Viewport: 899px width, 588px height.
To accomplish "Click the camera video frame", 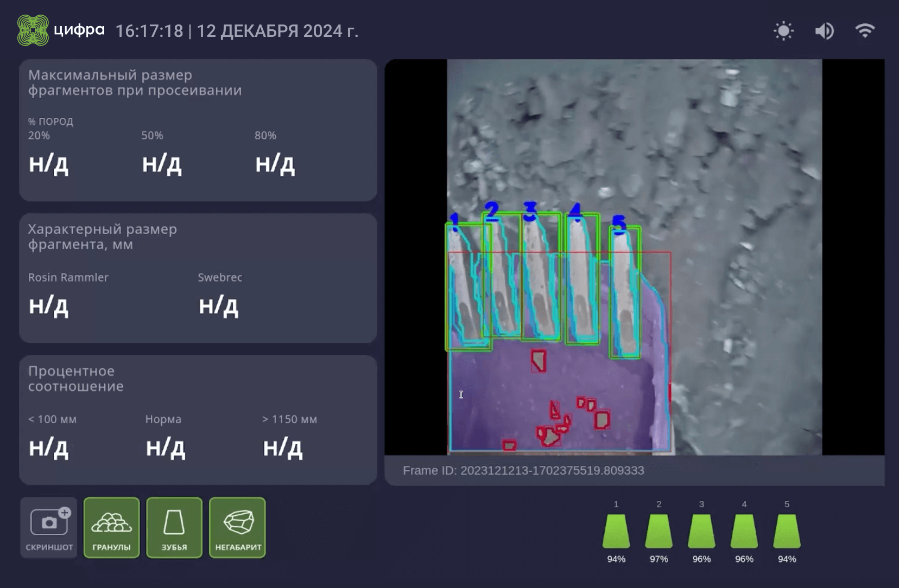I will [634, 257].
